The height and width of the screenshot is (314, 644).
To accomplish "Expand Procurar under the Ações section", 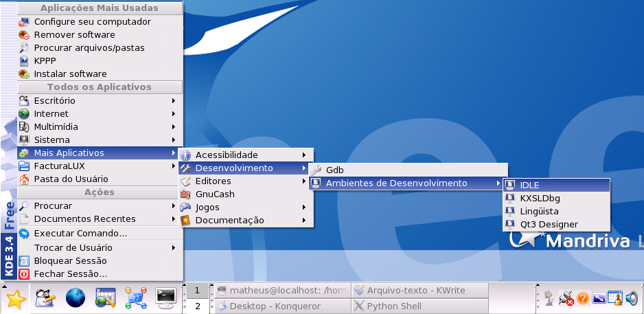I will 100,205.
